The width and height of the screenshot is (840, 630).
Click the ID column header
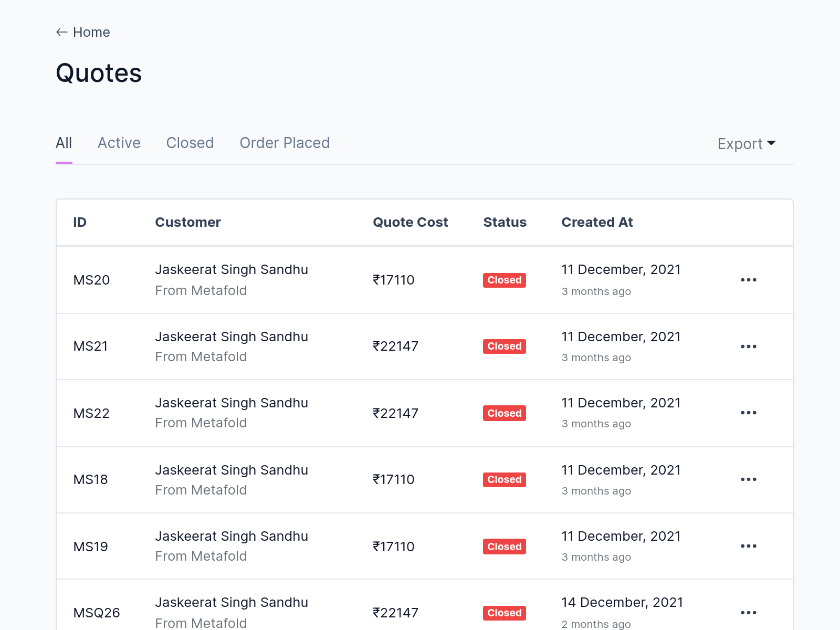pyautogui.click(x=80, y=222)
